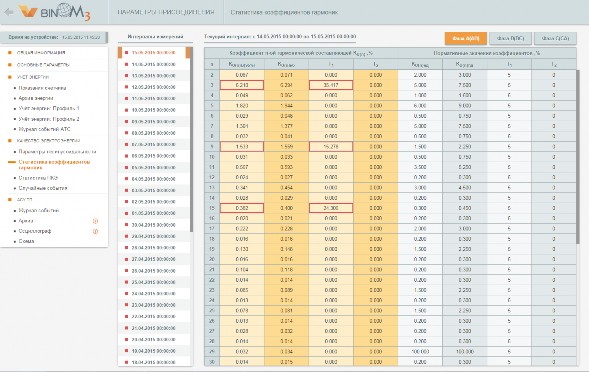Select interval 26.04.2015 00:00:00
The height and width of the screenshot is (372, 589).
153,271
